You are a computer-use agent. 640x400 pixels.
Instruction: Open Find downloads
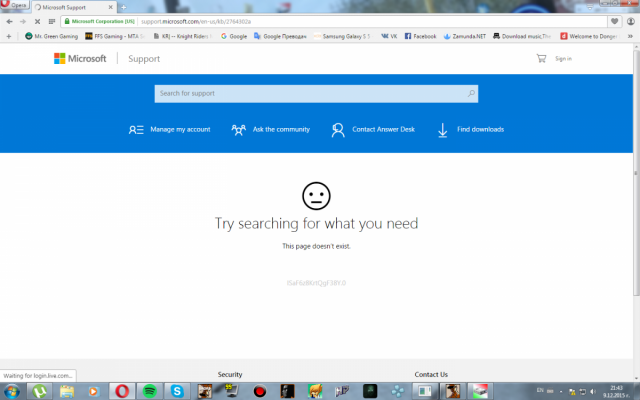pyautogui.click(x=470, y=129)
